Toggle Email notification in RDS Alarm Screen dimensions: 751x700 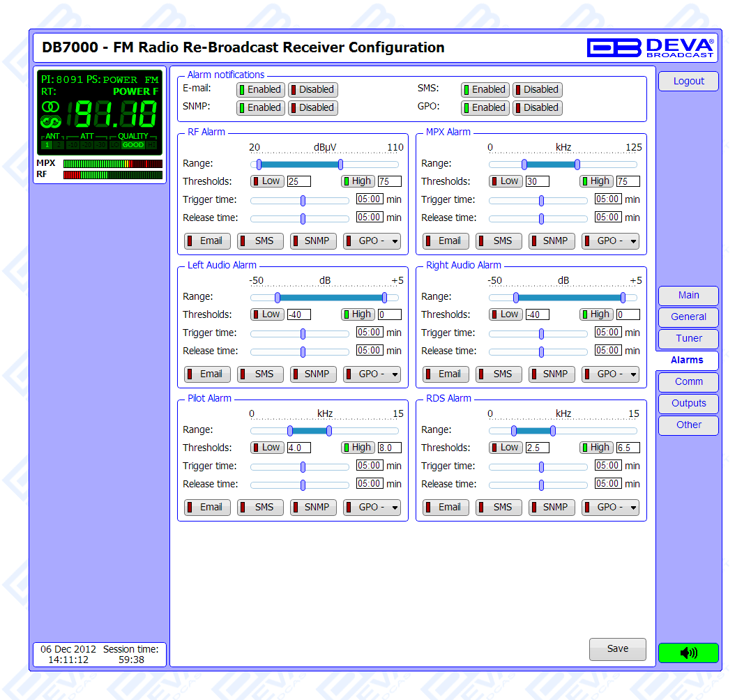pos(446,507)
